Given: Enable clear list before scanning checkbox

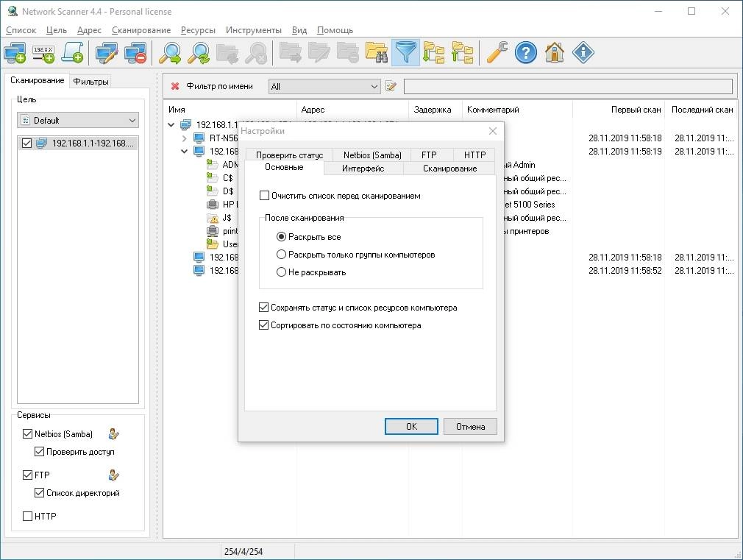Looking at the screenshot, I should (264, 195).
